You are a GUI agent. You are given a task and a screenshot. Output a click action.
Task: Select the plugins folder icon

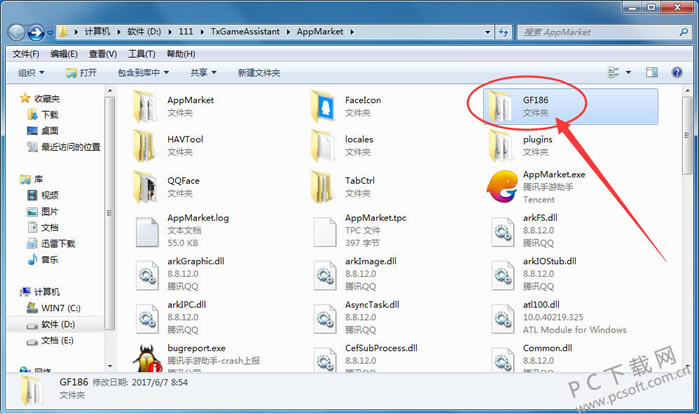pos(501,146)
